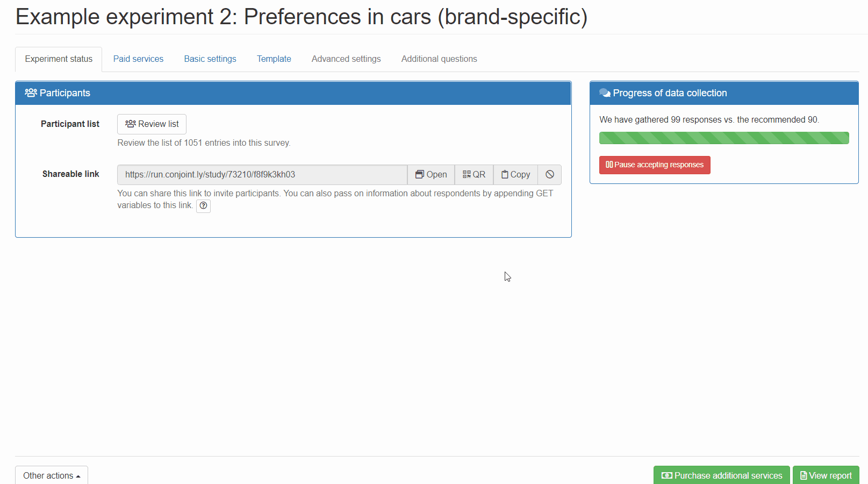Image resolution: width=868 pixels, height=484 pixels.
Task: Click Purchase additional services
Action: pyautogui.click(x=722, y=475)
